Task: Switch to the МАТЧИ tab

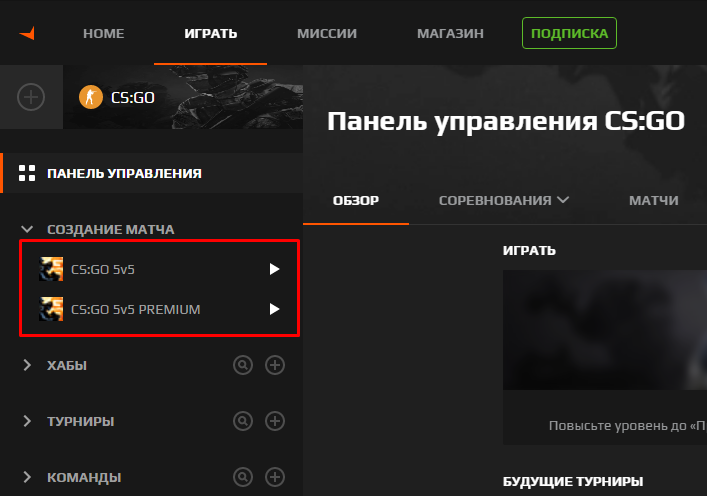Action: [654, 201]
